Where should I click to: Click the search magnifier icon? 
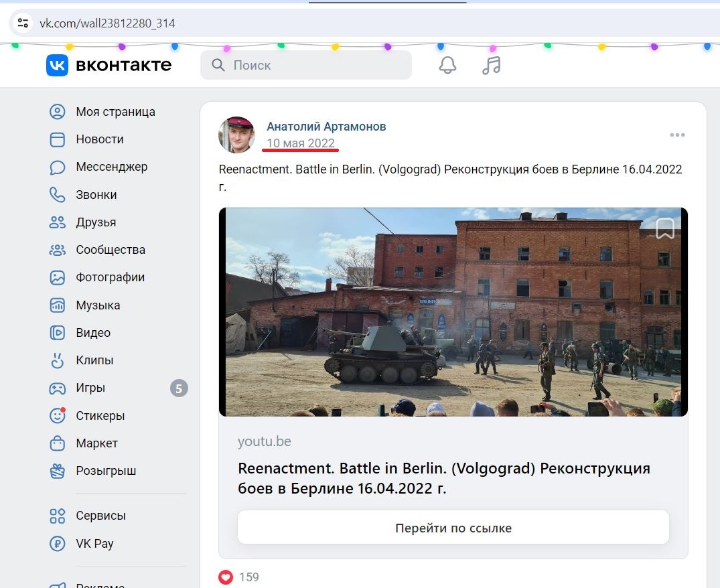[x=218, y=65]
